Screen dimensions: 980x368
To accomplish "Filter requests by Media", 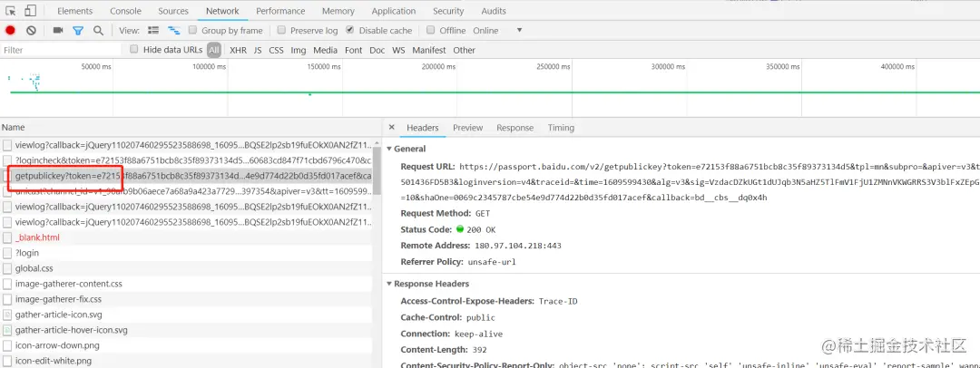I will [326, 50].
